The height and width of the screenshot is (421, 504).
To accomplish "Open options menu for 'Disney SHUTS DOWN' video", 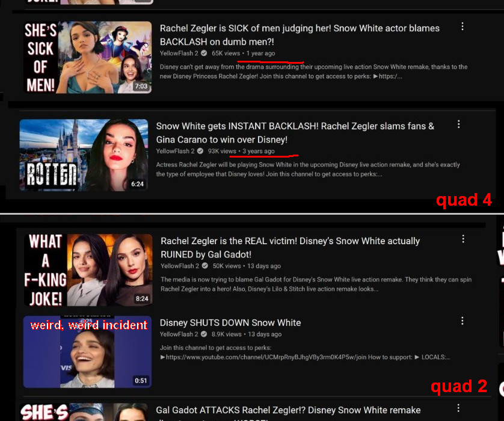I will click(x=463, y=321).
